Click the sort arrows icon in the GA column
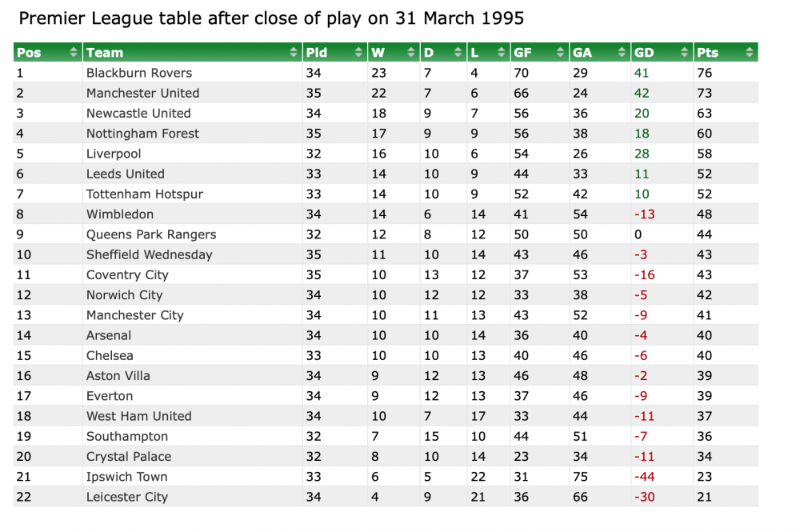This screenshot has width=800, height=532. pos(622,53)
